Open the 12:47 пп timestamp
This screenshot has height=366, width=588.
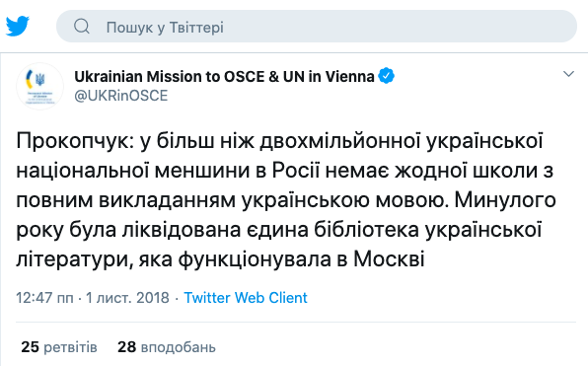click(44, 298)
